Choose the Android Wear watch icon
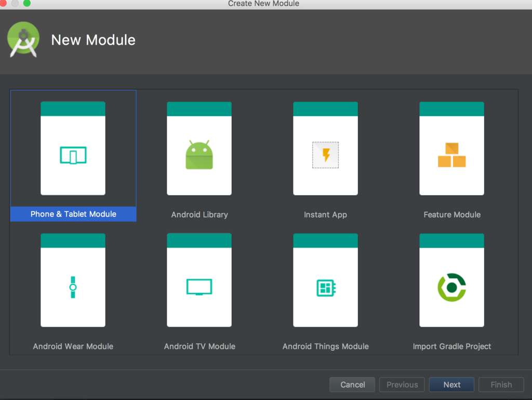Viewport: 532px width, 400px height. (x=73, y=287)
